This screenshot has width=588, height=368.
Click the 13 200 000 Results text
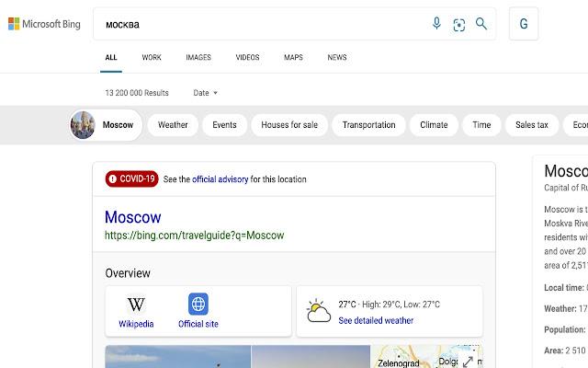[137, 93]
